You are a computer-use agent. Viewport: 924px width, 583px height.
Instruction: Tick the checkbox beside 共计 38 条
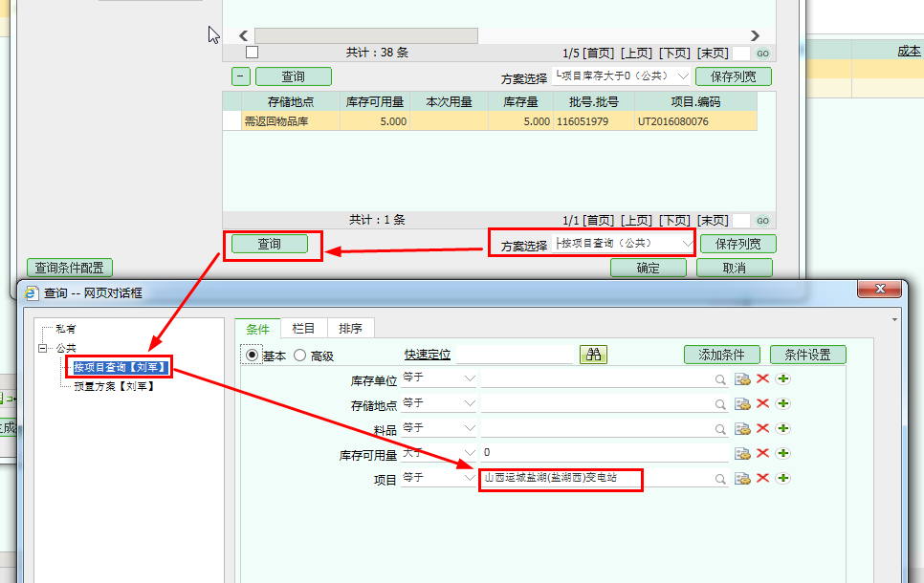click(252, 53)
